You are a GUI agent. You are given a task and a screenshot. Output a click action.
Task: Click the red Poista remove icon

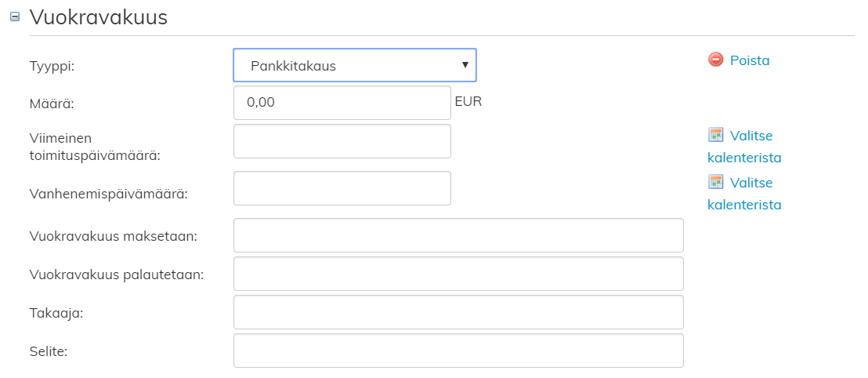pos(715,60)
